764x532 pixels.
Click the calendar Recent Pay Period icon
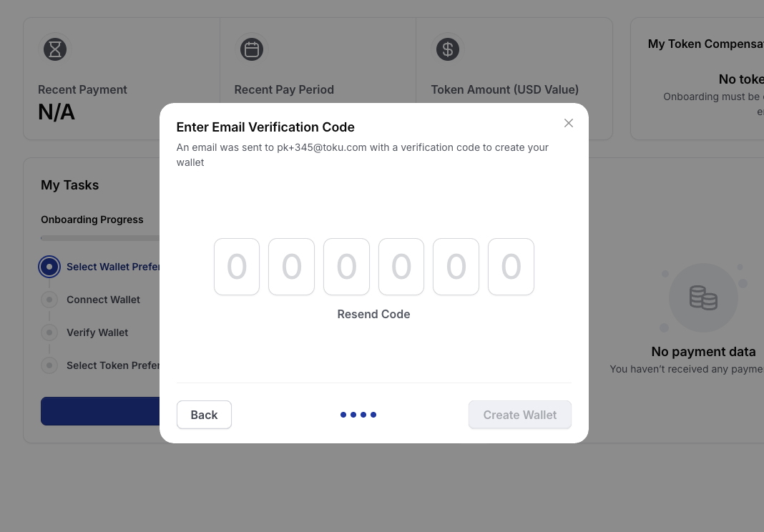pos(251,49)
